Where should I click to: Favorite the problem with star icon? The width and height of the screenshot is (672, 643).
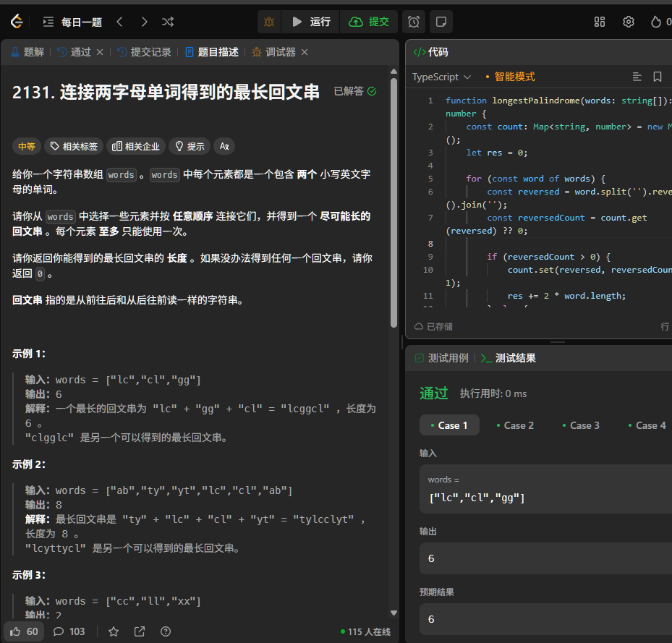click(114, 631)
